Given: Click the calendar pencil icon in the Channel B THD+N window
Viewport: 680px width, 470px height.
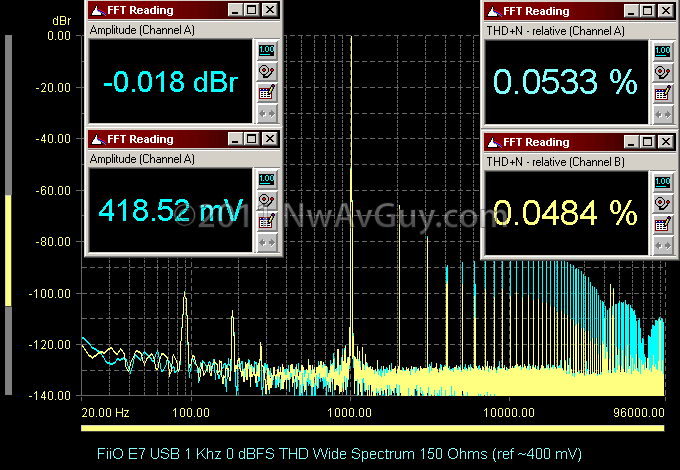Looking at the screenshot, I should tap(663, 225).
